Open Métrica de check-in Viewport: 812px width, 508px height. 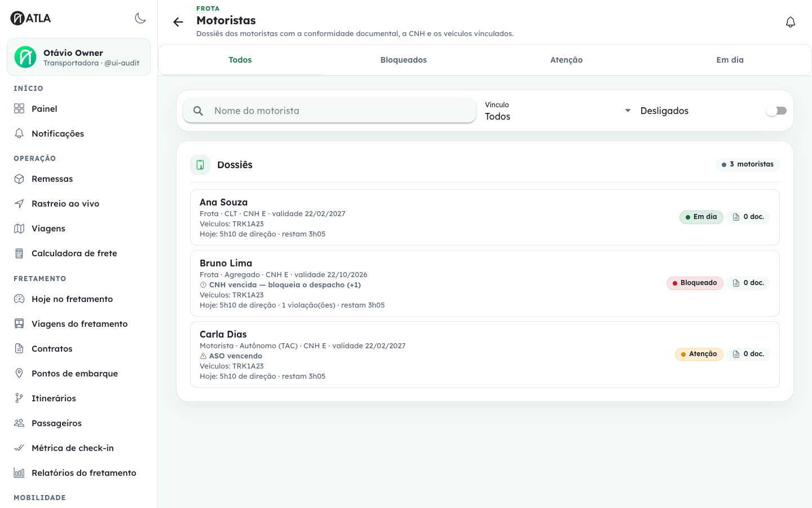click(x=78, y=448)
